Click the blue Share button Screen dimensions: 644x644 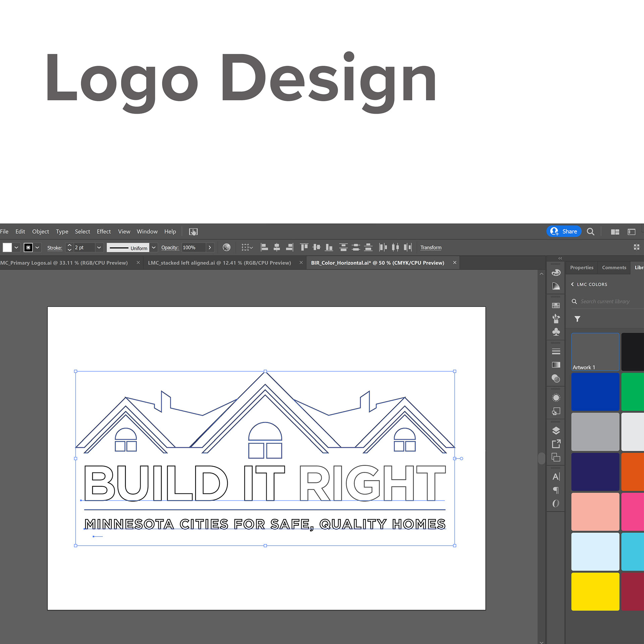click(564, 231)
